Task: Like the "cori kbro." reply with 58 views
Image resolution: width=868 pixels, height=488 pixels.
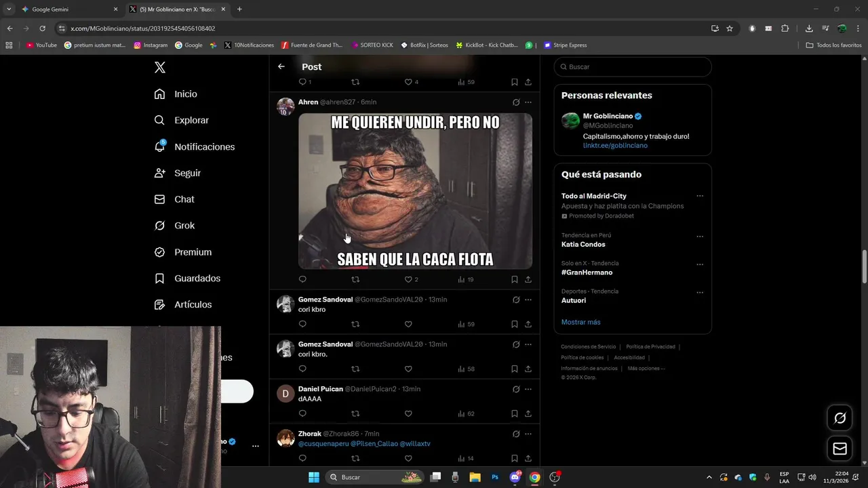Action: [408, 369]
